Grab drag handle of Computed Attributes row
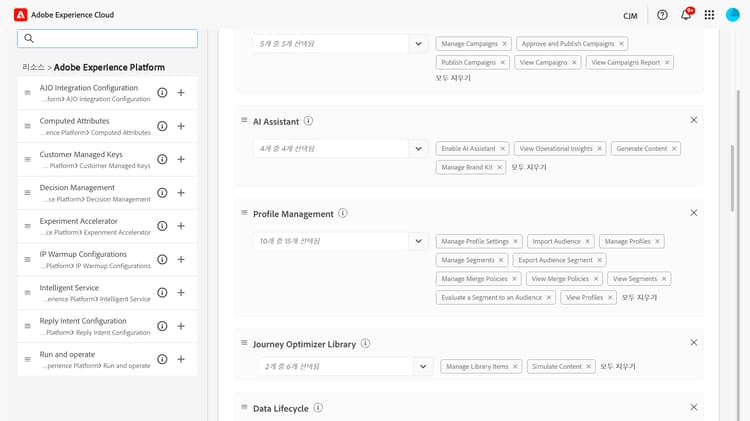 27,126
